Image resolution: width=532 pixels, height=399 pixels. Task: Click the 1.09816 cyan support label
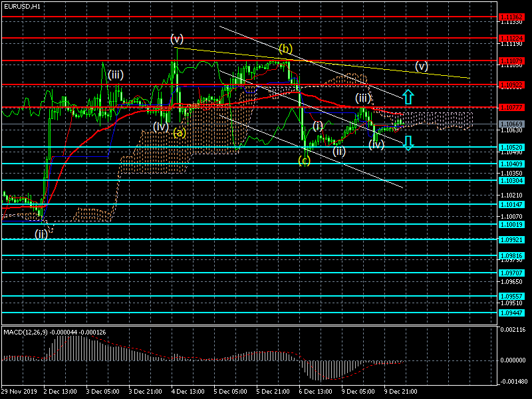pos(511,255)
